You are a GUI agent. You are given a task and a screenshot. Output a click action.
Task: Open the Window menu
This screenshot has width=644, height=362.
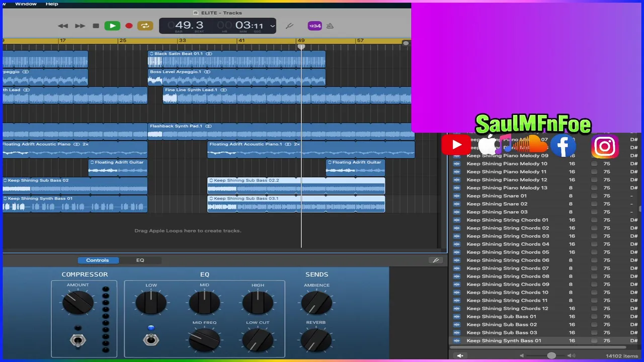pos(26,4)
